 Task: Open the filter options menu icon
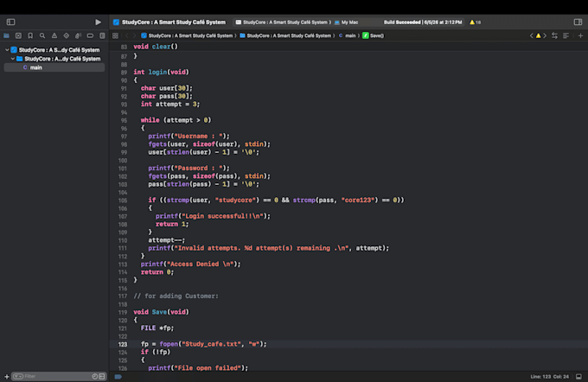click(18, 376)
